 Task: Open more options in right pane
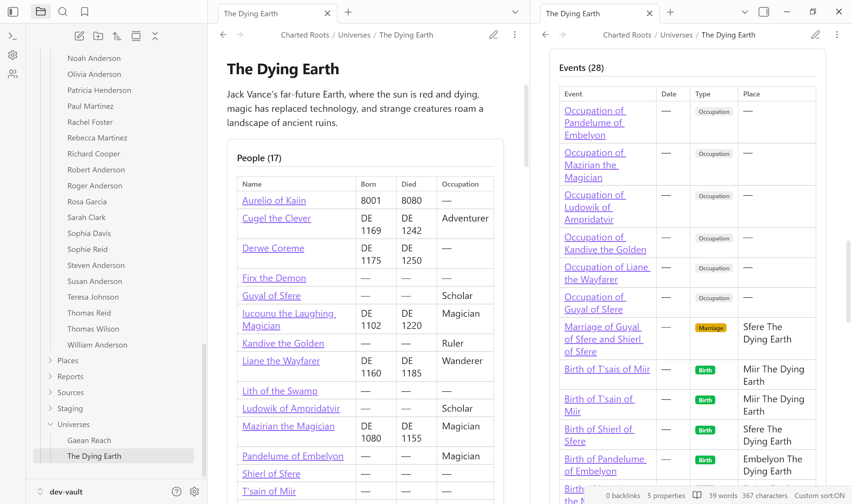click(837, 35)
